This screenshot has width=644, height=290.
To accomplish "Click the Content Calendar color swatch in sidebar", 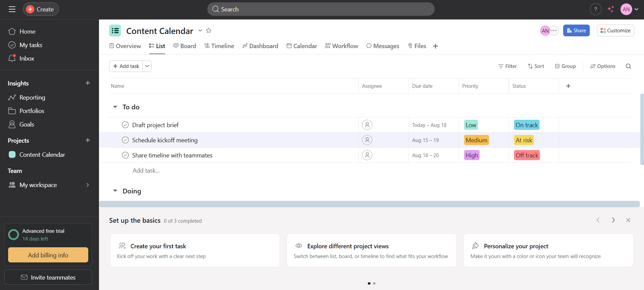I will click(12, 155).
